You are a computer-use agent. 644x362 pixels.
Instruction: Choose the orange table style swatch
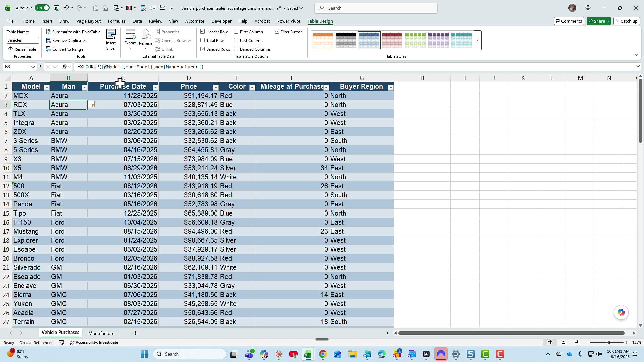coord(323,40)
